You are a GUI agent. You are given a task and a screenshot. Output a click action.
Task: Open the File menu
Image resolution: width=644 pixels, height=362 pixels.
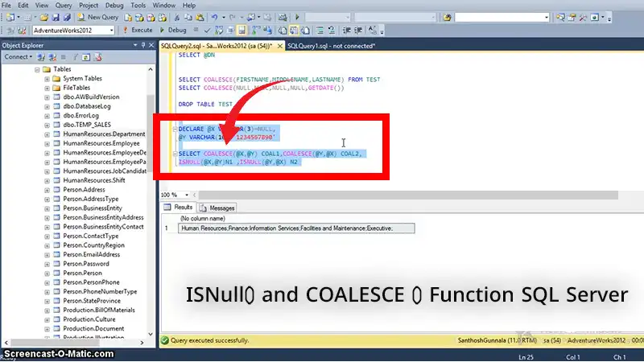click(x=6, y=6)
